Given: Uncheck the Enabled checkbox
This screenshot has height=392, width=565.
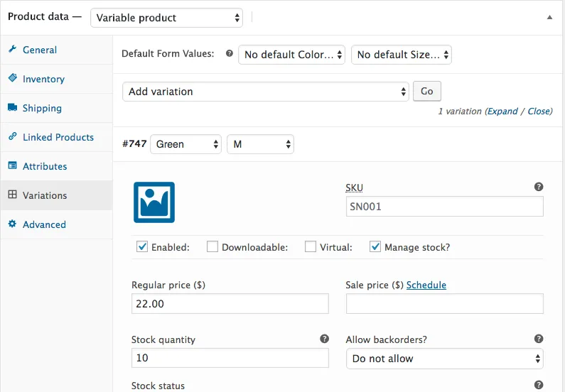Looking at the screenshot, I should click(142, 247).
